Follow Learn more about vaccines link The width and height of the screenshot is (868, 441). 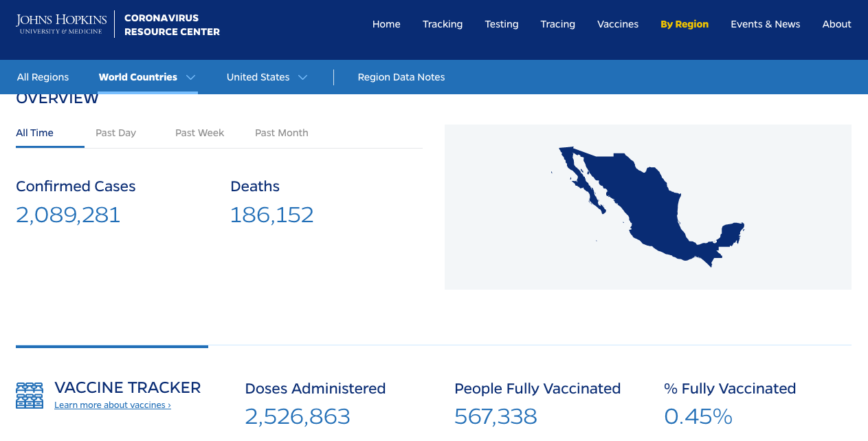[x=113, y=405]
